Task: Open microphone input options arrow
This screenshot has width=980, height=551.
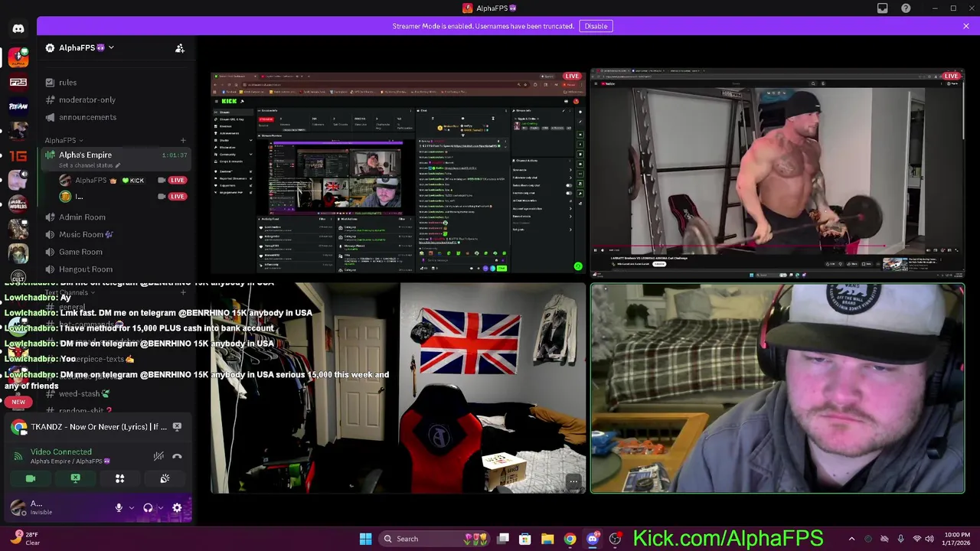Action: click(x=131, y=507)
